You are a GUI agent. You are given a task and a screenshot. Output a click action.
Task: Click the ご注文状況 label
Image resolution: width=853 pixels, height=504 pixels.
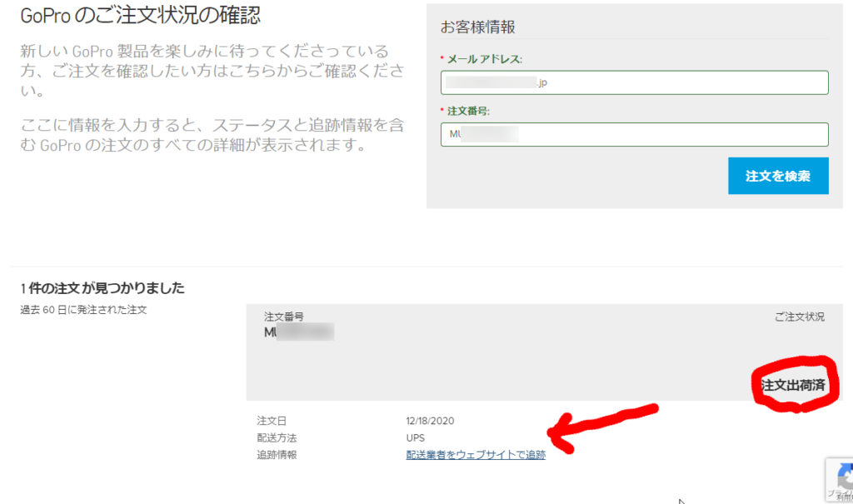(x=799, y=317)
